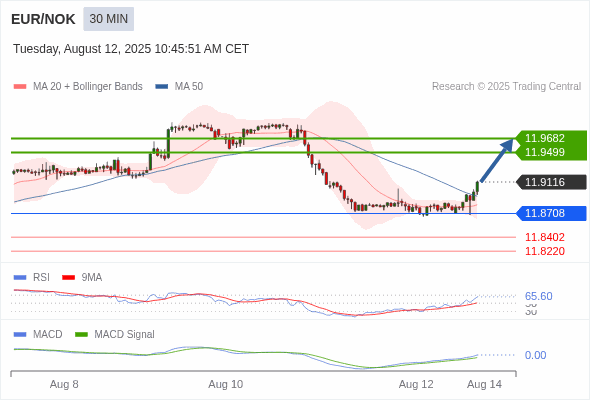
Task: Click the MACD value 0.00
Action: click(x=535, y=355)
